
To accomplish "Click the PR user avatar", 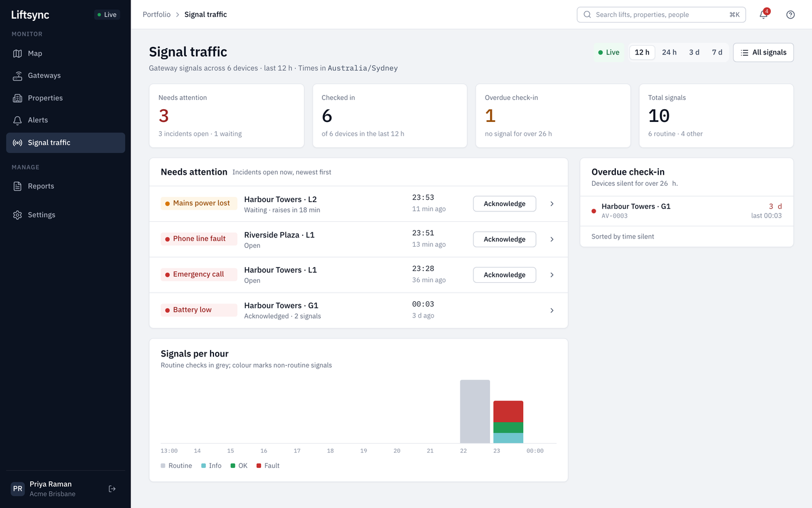I will 18,489.
